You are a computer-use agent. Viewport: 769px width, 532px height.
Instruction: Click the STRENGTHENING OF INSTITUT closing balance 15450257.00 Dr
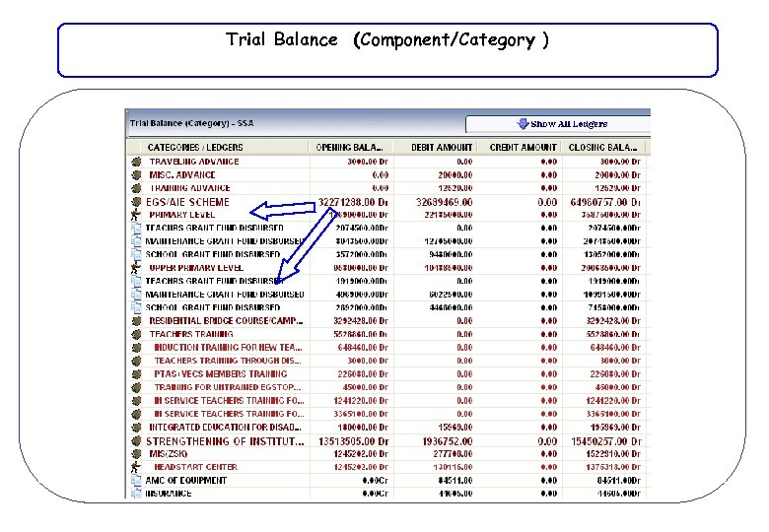(x=606, y=441)
